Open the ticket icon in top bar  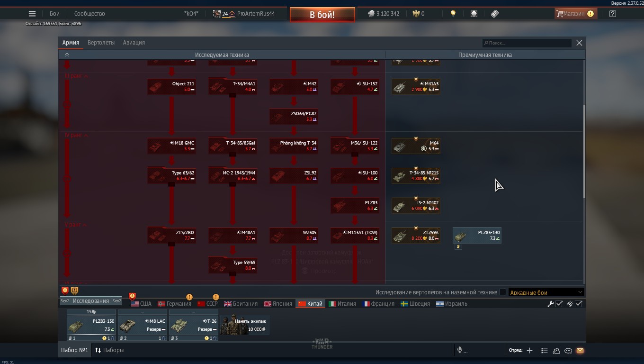(495, 14)
